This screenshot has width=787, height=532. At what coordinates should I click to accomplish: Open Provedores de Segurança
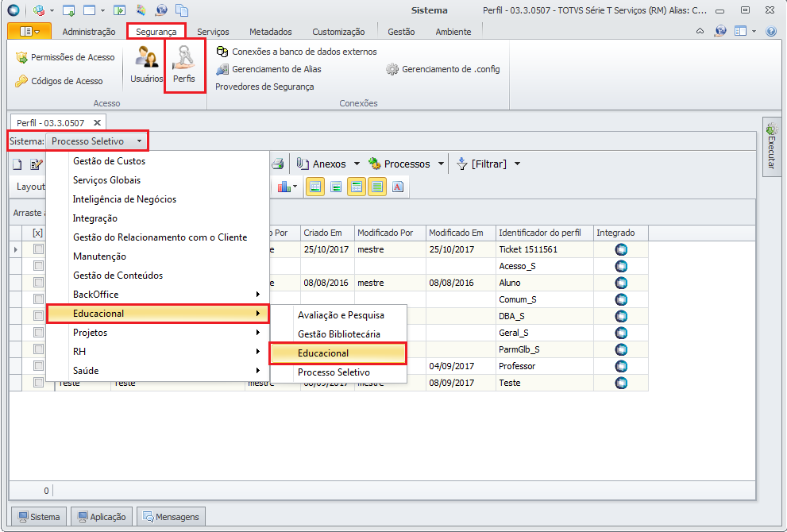coord(264,87)
